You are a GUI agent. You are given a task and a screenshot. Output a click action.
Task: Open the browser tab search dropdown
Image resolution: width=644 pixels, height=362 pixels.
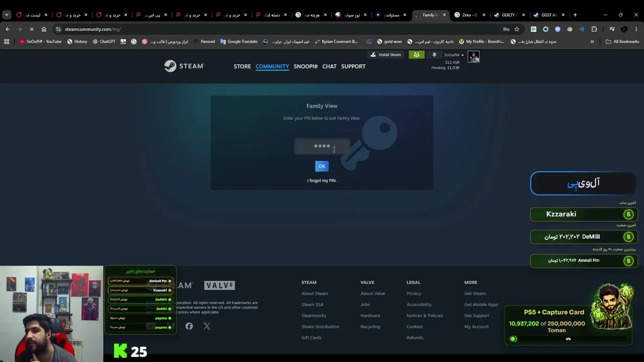pyautogui.click(x=7, y=15)
